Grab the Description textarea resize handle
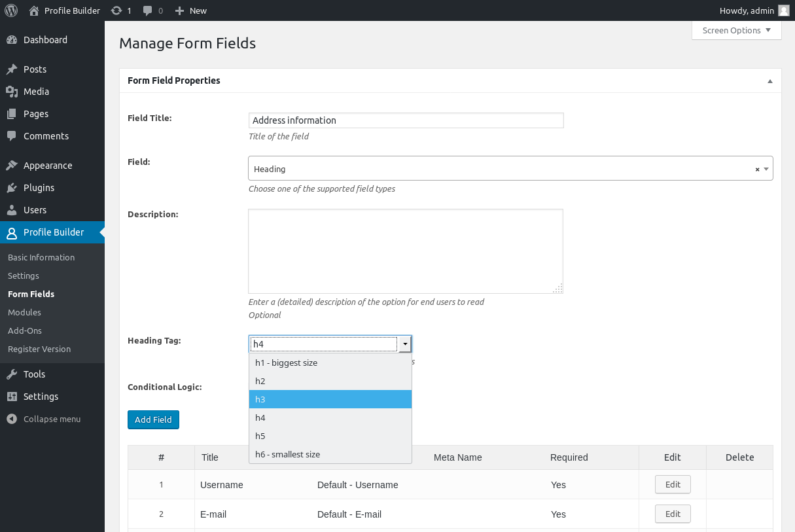Image resolution: width=795 pixels, height=532 pixels. (557, 288)
